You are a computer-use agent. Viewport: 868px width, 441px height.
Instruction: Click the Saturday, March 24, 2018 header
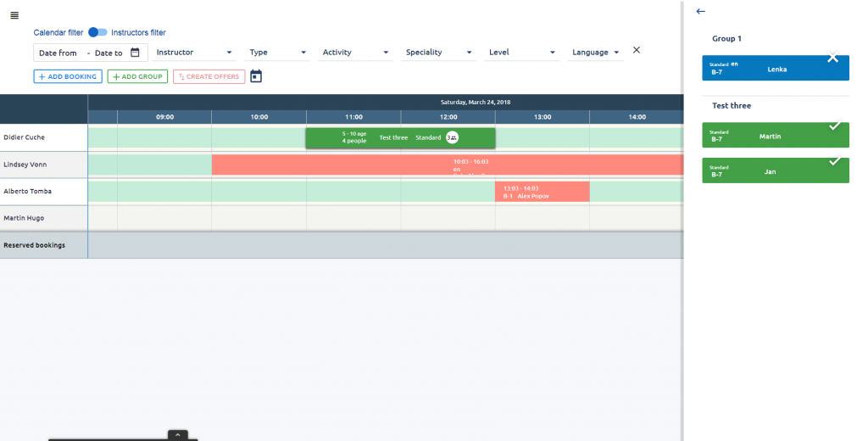(476, 102)
